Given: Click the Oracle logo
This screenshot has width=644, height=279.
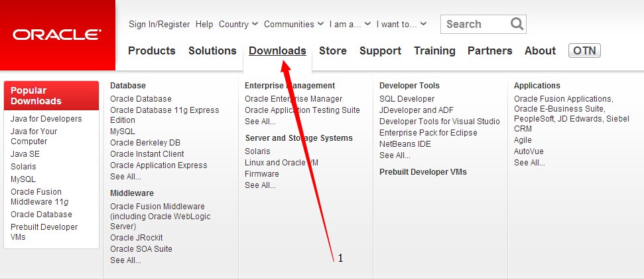Looking at the screenshot, I should [57, 35].
